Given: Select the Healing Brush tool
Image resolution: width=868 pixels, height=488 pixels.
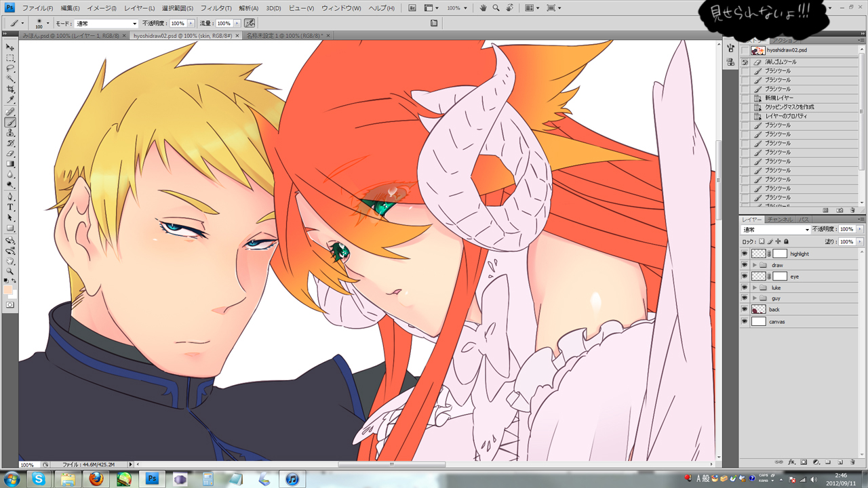Looking at the screenshot, I should pyautogui.click(x=10, y=112).
